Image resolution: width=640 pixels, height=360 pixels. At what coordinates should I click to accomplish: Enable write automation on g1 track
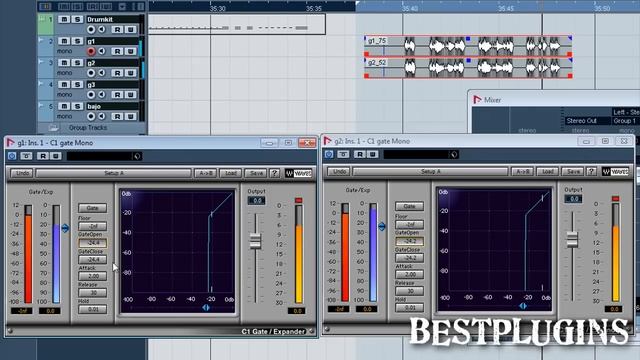(130, 51)
